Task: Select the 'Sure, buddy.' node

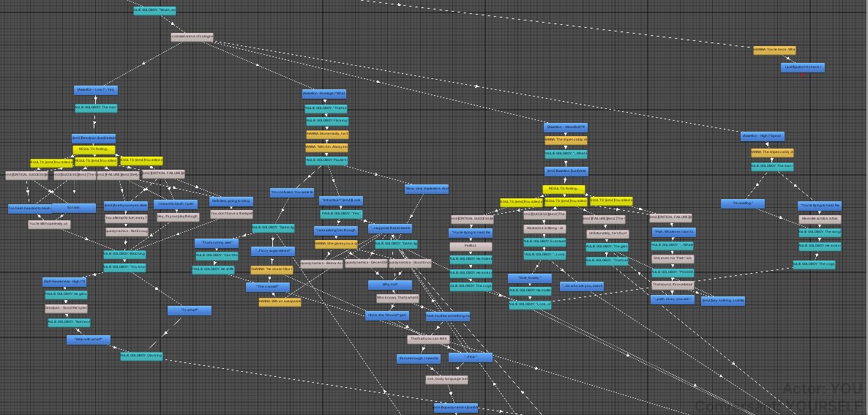Action: [x=530, y=278]
